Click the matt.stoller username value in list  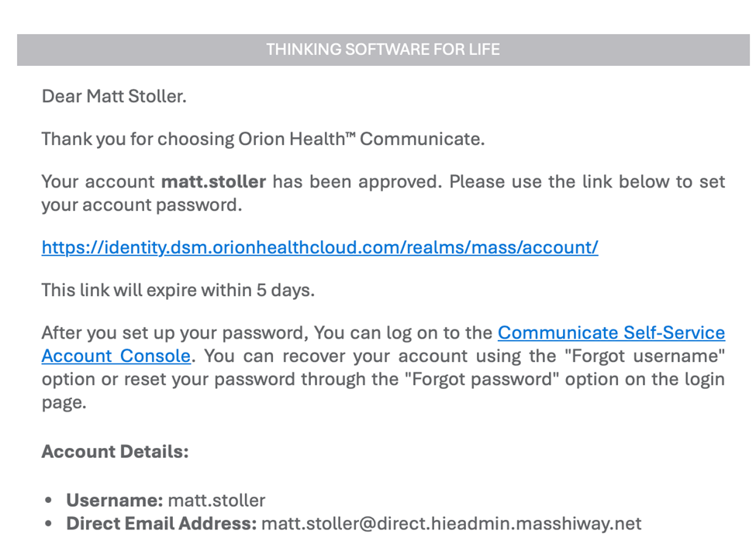216,501
